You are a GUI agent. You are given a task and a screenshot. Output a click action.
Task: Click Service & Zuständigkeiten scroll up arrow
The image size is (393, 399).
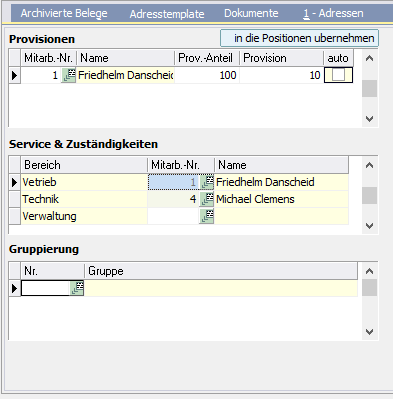(369, 165)
